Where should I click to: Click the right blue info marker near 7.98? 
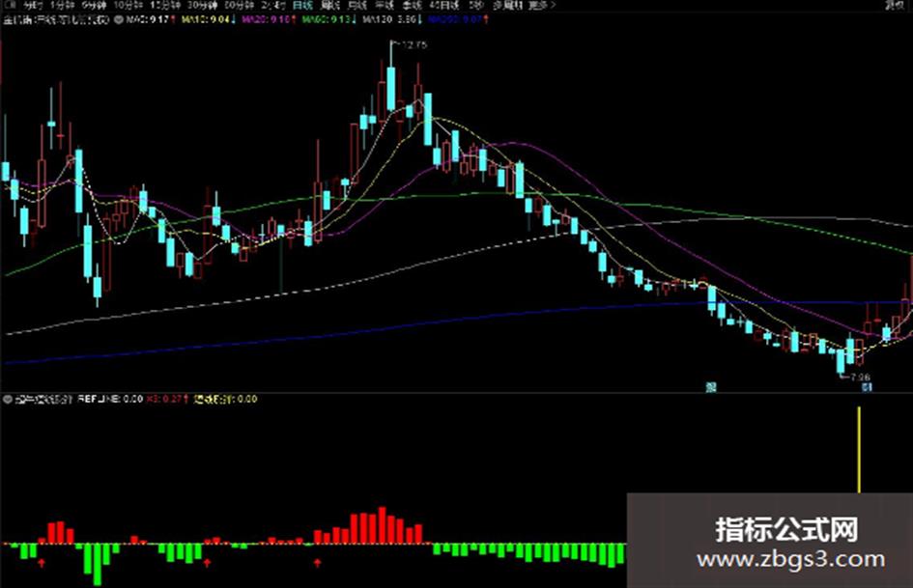pos(867,387)
